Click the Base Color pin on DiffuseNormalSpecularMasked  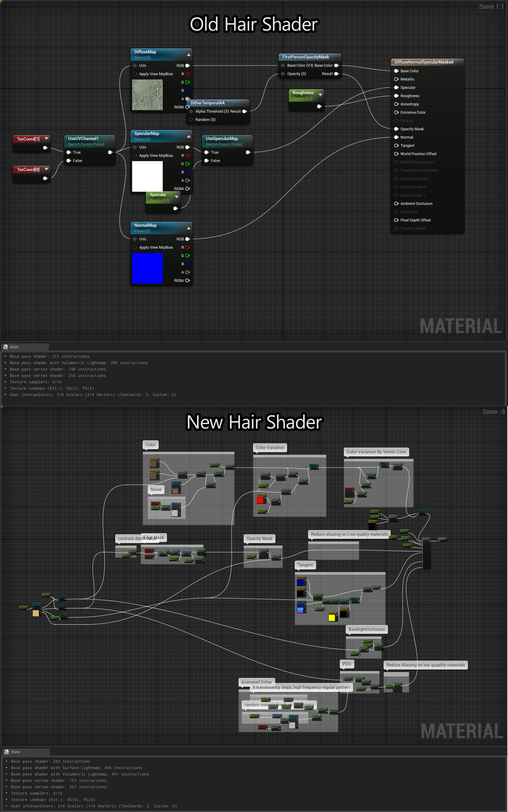pyautogui.click(x=396, y=71)
